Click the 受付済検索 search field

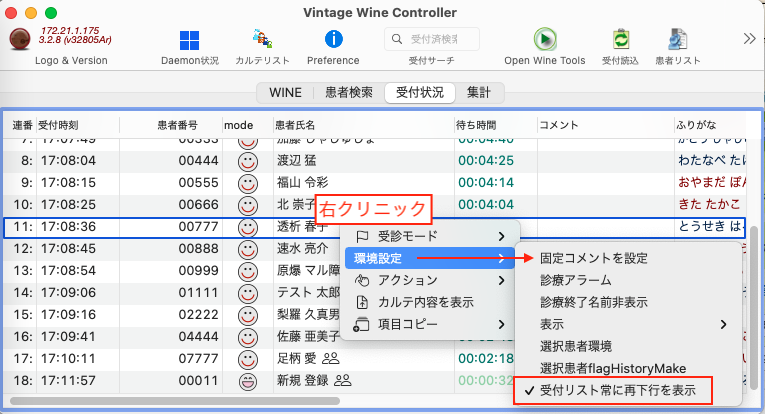click(x=433, y=39)
